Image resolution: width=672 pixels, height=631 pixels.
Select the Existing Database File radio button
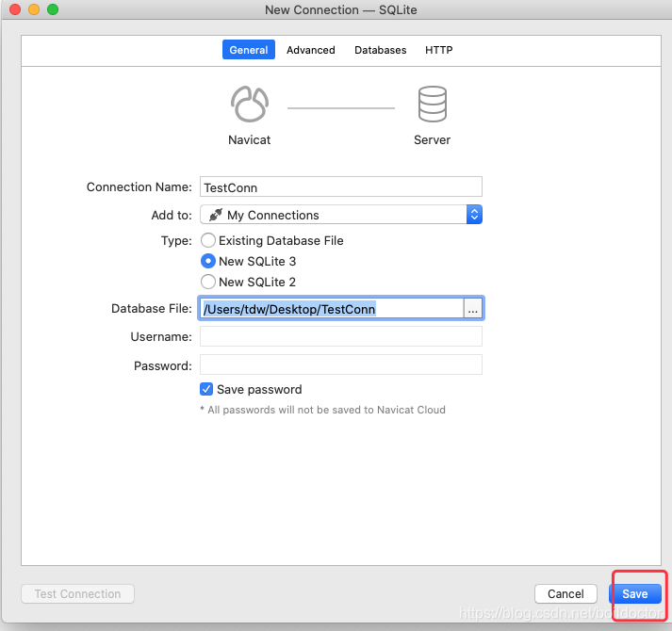tap(208, 240)
